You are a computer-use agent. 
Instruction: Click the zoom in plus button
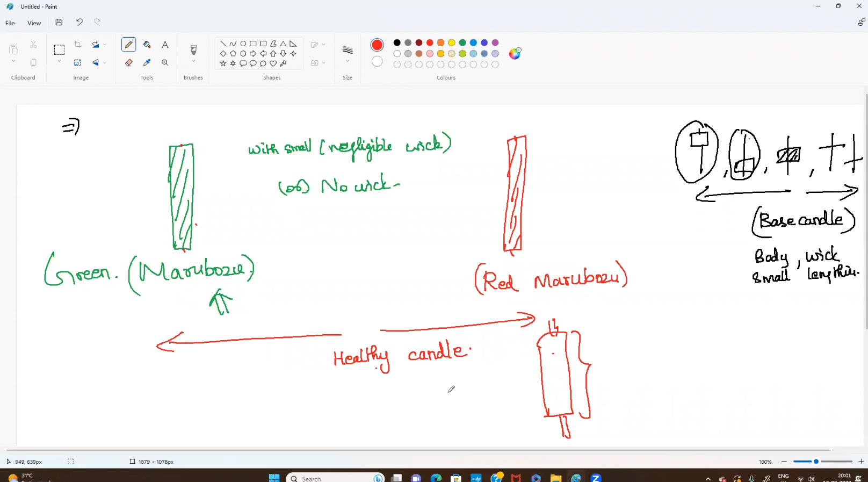[x=861, y=462]
